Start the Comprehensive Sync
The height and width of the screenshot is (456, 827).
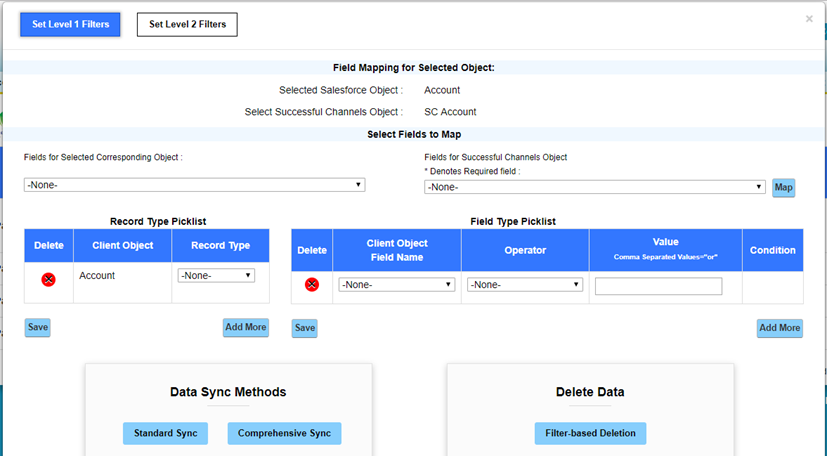[284, 433]
